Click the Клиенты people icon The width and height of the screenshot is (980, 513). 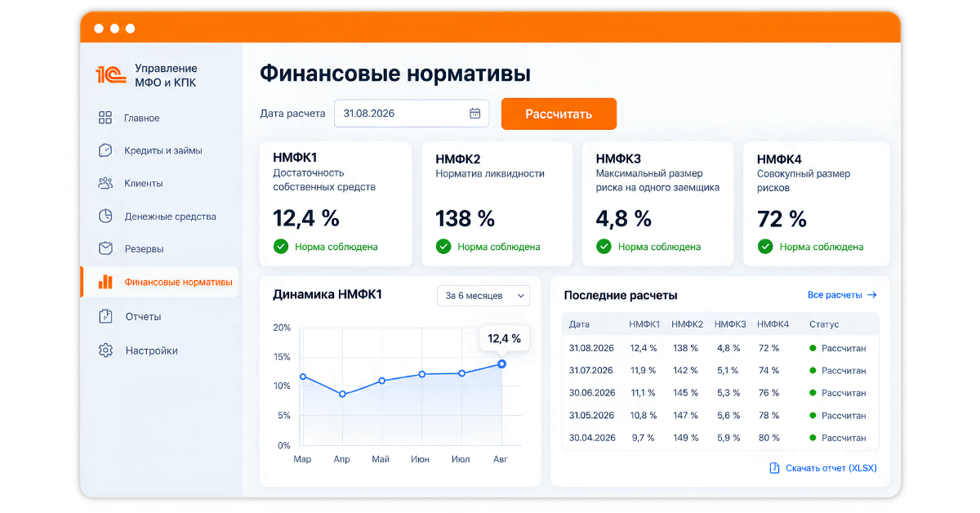105,183
